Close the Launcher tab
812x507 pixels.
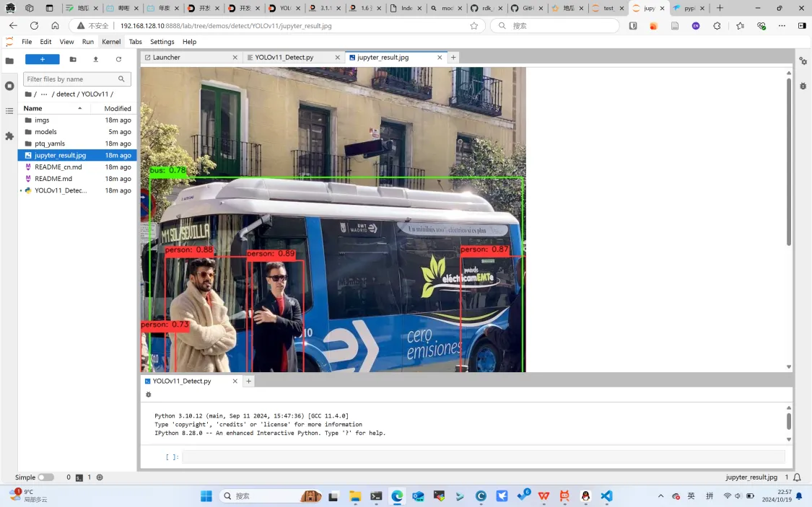tap(235, 58)
